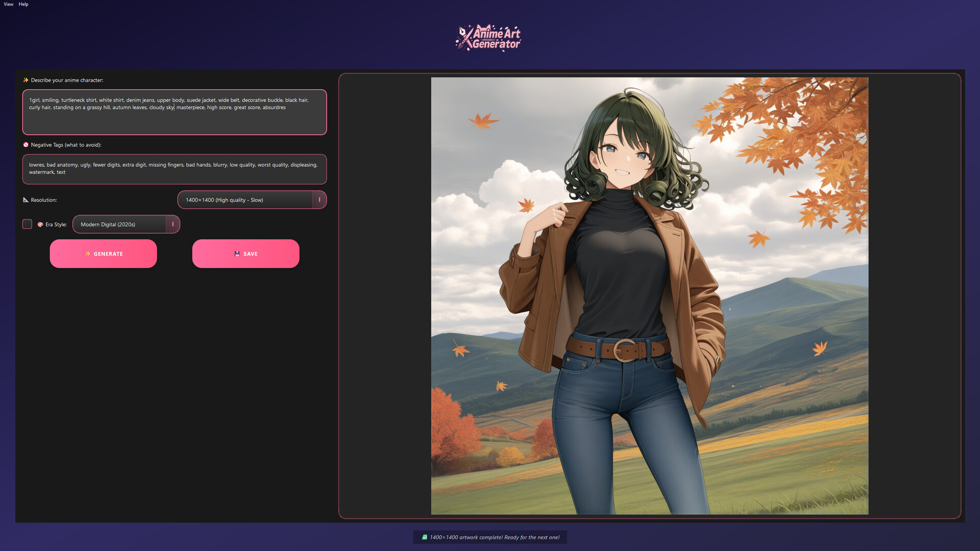This screenshot has height=551, width=980.
Task: Click the green image icon in the status message
Action: (x=424, y=537)
